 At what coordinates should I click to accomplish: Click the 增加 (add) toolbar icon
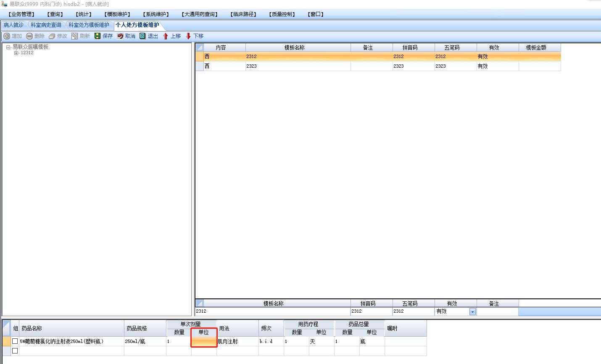[x=7, y=36]
